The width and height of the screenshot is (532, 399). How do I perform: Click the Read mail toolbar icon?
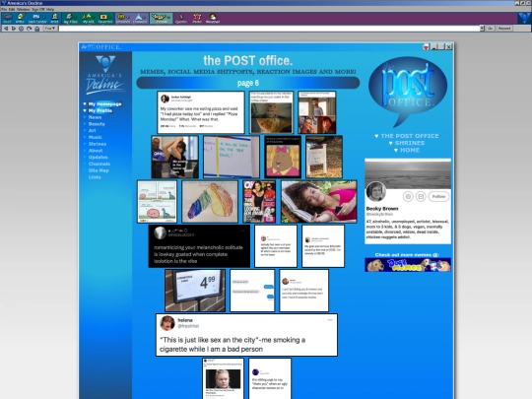click(7, 18)
